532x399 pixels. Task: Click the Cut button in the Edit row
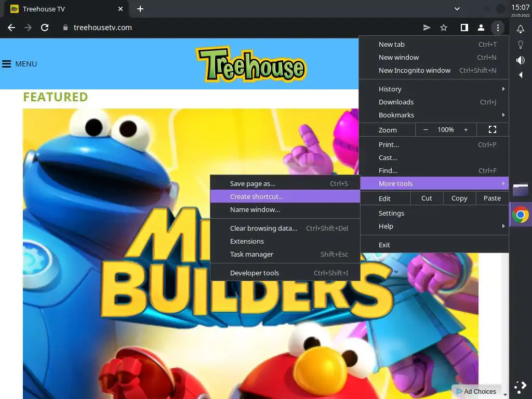(x=427, y=198)
